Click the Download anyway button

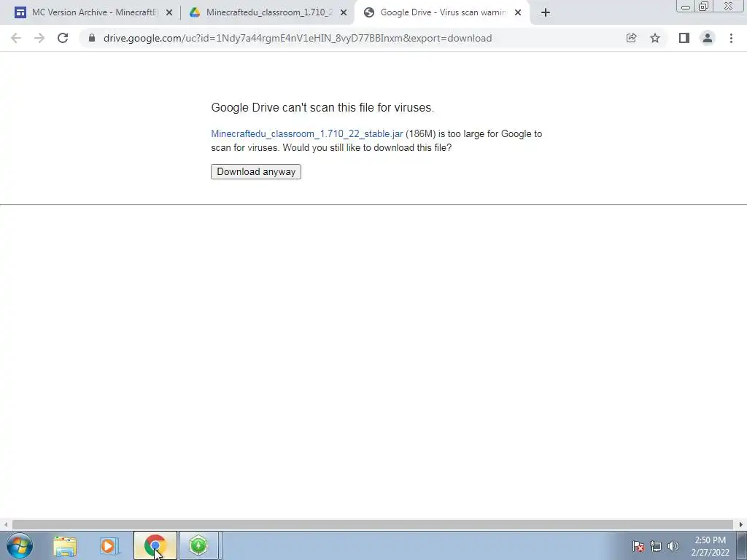click(256, 172)
